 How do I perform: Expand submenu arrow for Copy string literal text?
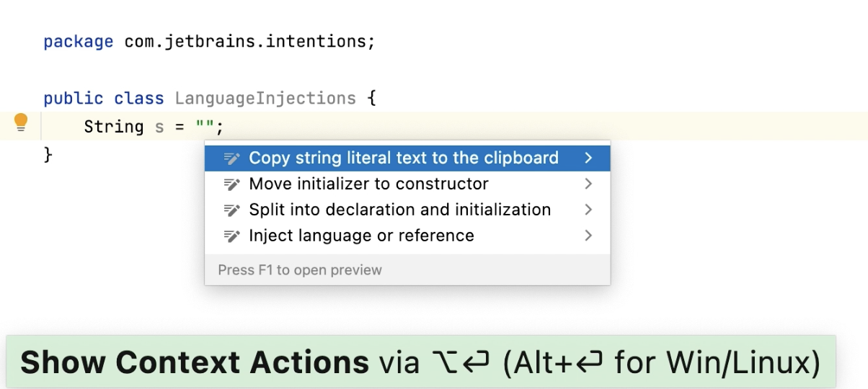click(588, 158)
